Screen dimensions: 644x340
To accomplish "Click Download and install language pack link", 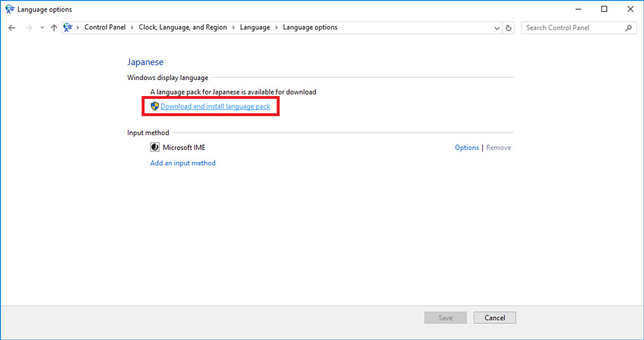I will [x=215, y=106].
